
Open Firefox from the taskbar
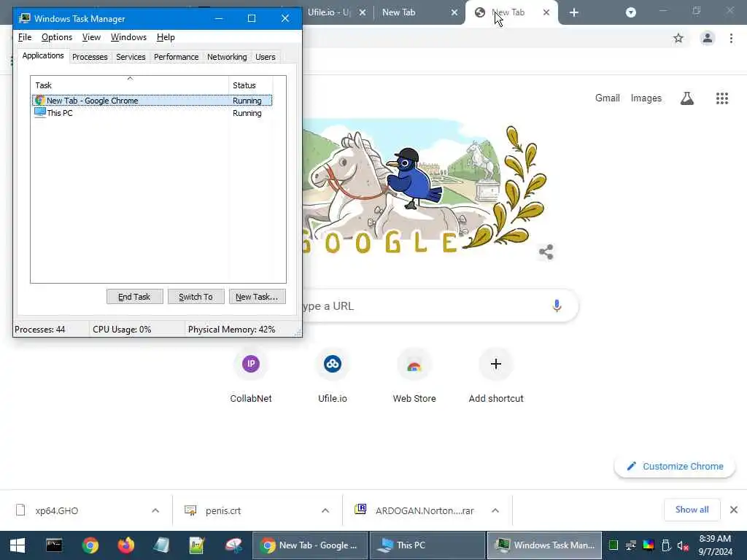pos(125,545)
